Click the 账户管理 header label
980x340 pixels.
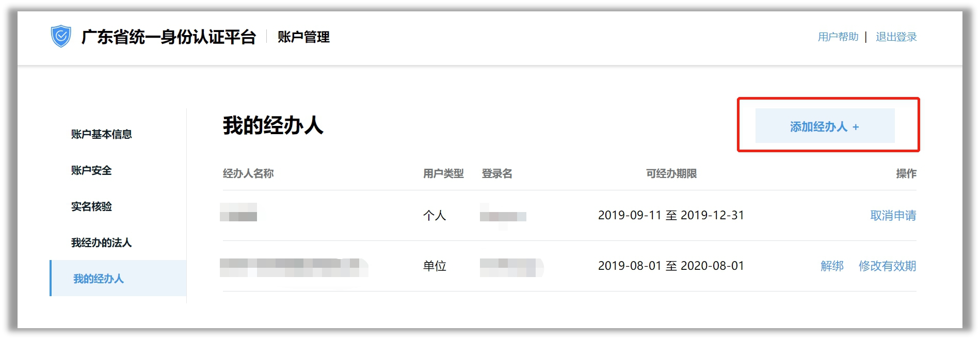(303, 37)
